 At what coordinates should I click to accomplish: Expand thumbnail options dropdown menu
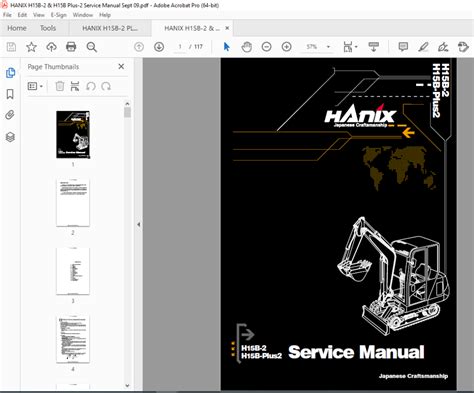point(35,86)
